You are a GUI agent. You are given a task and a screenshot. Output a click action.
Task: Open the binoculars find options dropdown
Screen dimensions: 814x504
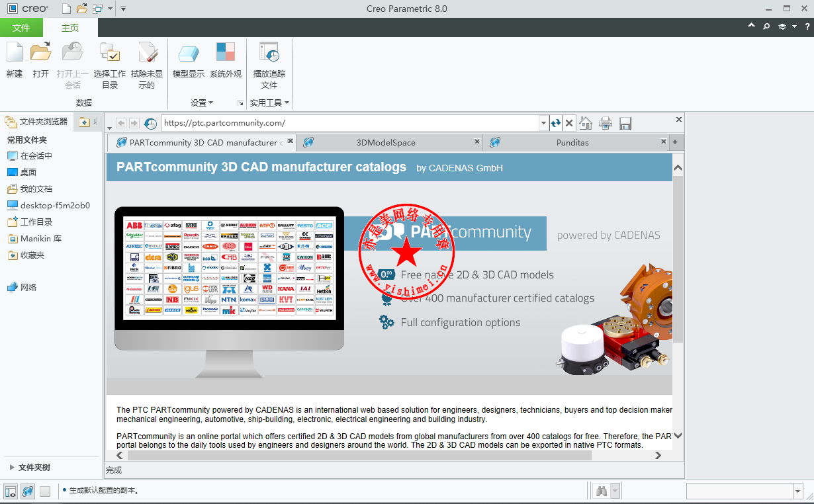pyautogui.click(x=615, y=491)
